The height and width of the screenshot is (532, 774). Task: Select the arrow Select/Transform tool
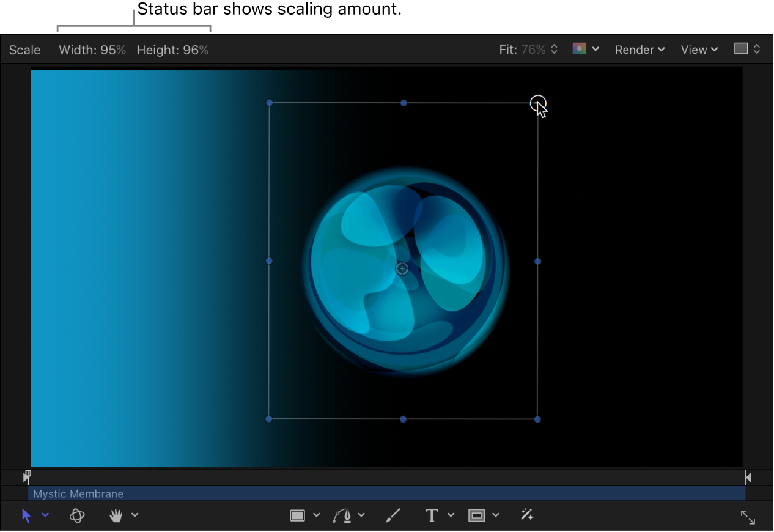pyautogui.click(x=26, y=515)
